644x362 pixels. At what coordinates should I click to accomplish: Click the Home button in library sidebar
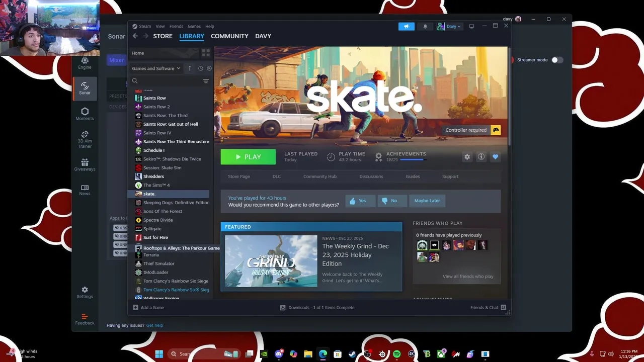point(165,53)
